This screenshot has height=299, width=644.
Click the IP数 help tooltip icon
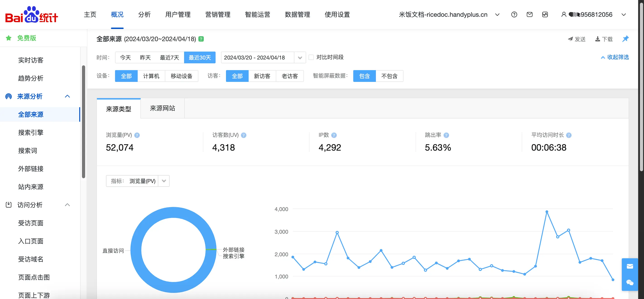pos(334,135)
